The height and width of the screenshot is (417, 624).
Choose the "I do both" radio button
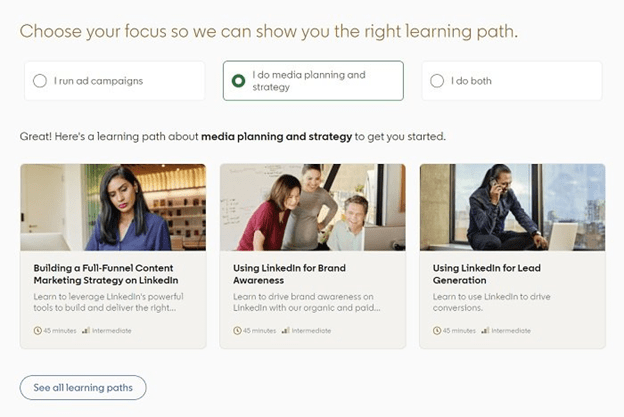(437, 81)
